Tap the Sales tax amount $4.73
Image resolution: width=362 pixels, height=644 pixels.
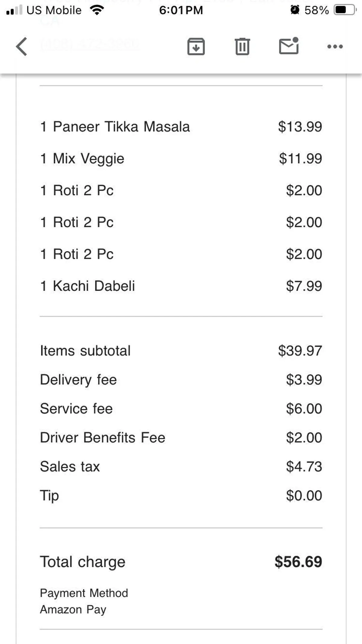click(304, 467)
